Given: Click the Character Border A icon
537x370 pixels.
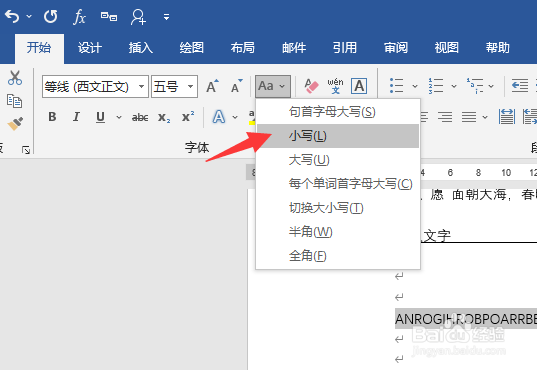Looking at the screenshot, I should point(359,86).
